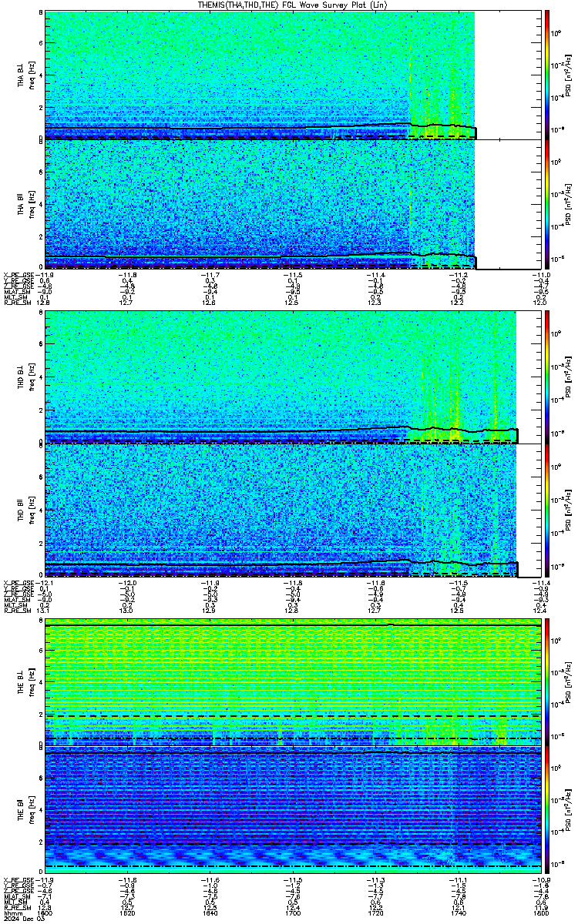The height and width of the screenshot is (924, 578).
Task: Select the THE B∥ spectrogram panel
Action: click(x=293, y=810)
